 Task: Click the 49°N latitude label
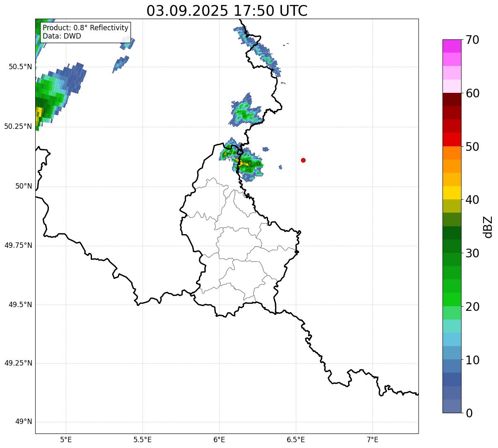click(24, 422)
